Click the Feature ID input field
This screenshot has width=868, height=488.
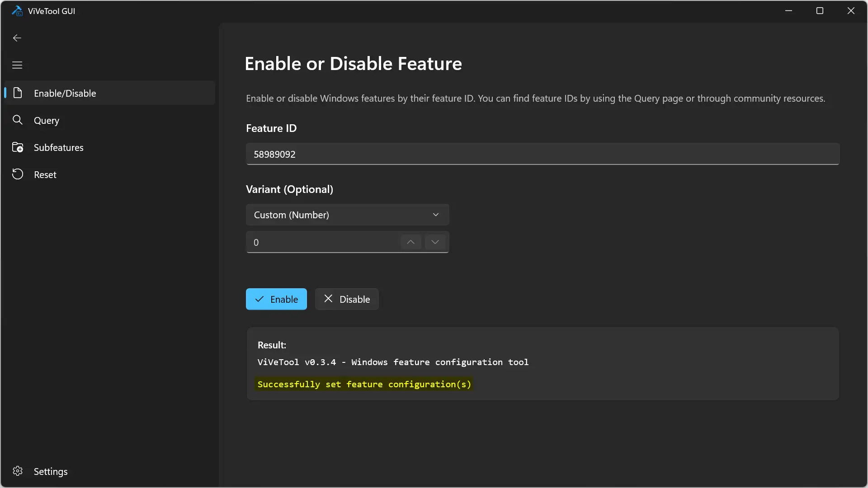(542, 154)
